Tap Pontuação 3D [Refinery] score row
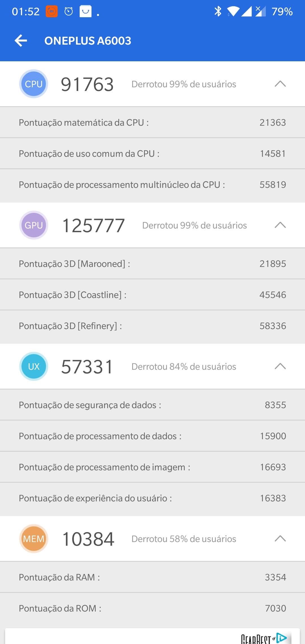This screenshot has width=305, height=644. [x=152, y=326]
